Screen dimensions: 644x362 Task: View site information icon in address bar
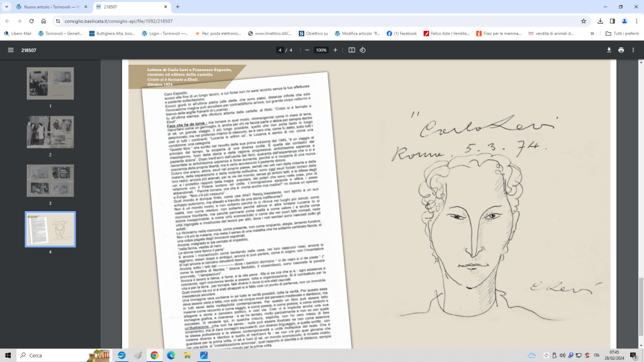point(58,21)
